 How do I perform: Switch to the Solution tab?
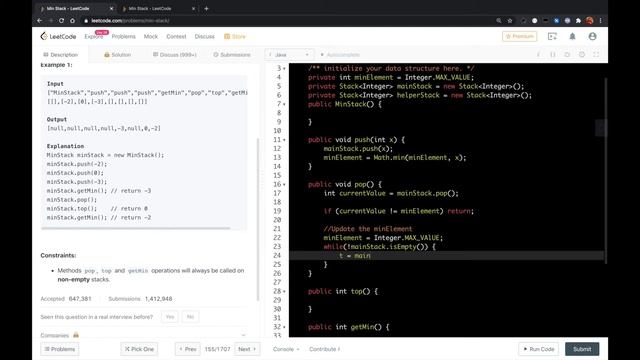117,55
